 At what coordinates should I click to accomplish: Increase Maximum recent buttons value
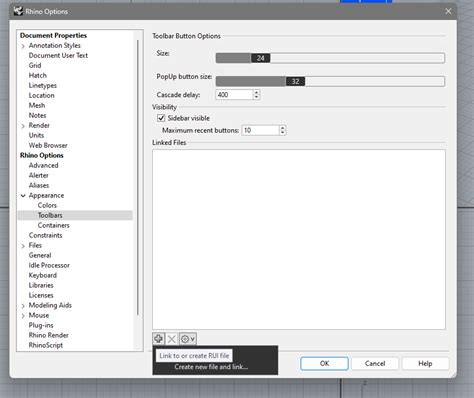282,128
